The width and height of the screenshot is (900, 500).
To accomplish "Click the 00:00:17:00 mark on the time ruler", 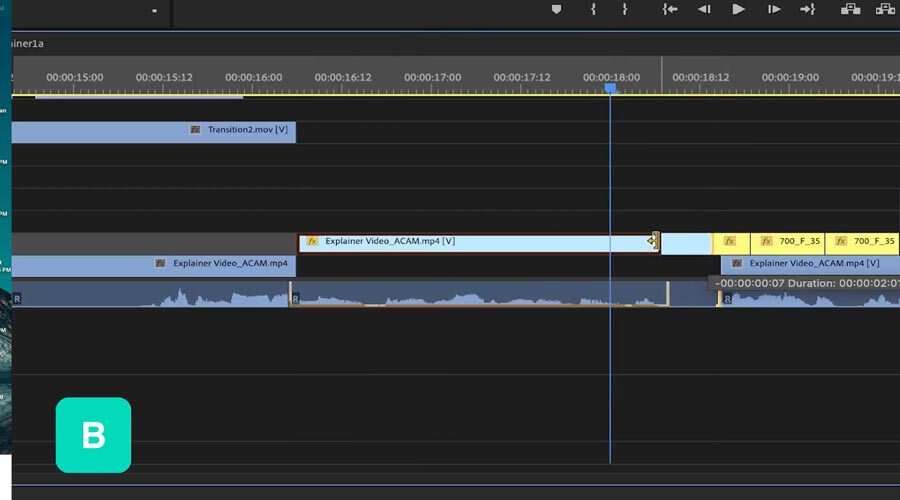I will pos(432,77).
